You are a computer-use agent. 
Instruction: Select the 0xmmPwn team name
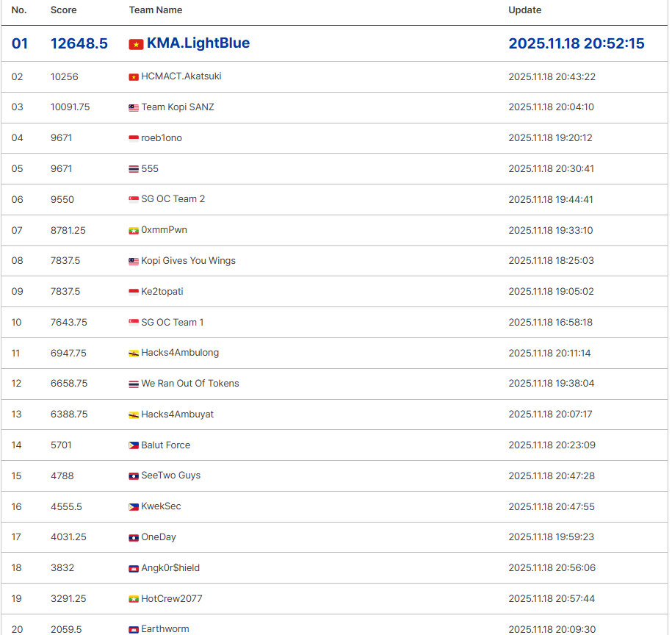[164, 230]
